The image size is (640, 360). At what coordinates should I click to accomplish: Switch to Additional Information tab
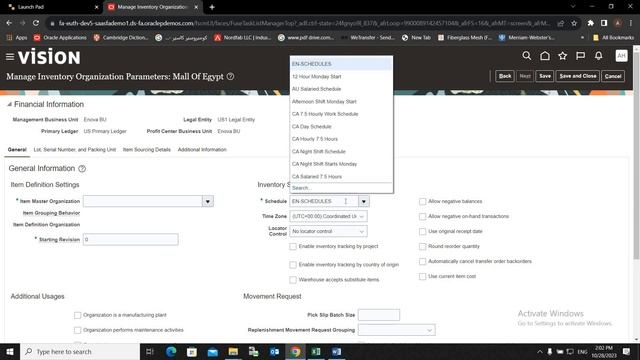tap(202, 150)
